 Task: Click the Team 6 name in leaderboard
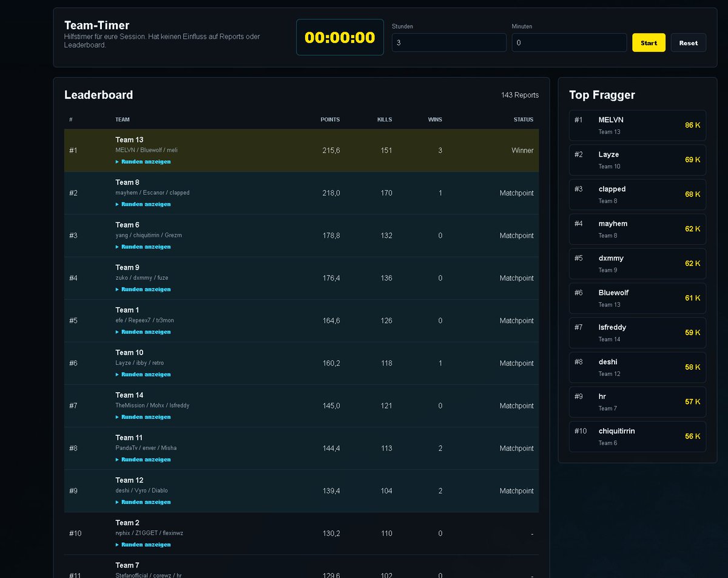[x=127, y=225]
